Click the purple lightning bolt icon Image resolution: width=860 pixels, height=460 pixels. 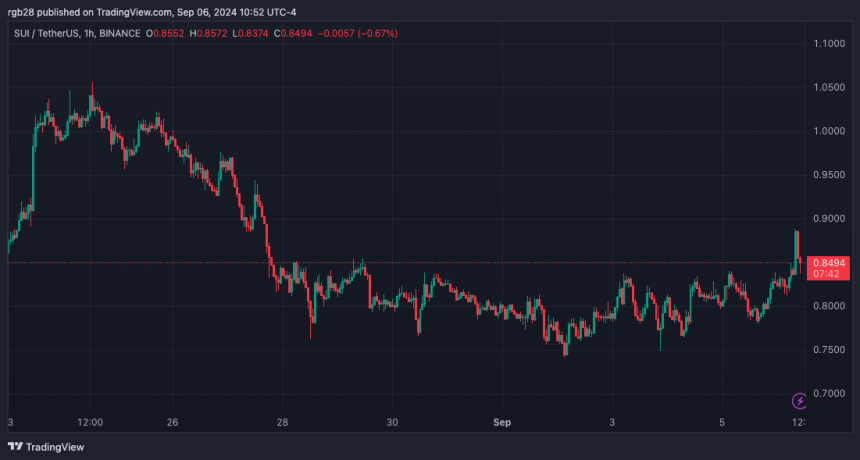(799, 401)
